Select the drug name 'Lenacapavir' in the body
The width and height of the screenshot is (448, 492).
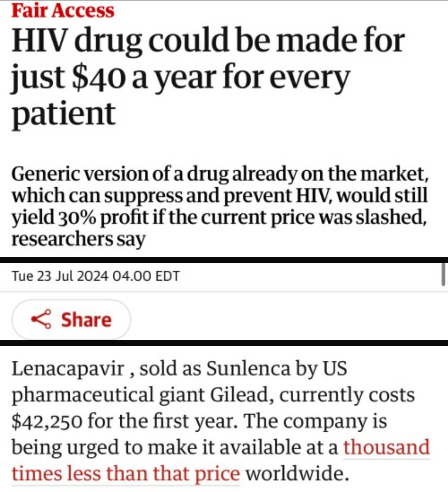coord(68,368)
